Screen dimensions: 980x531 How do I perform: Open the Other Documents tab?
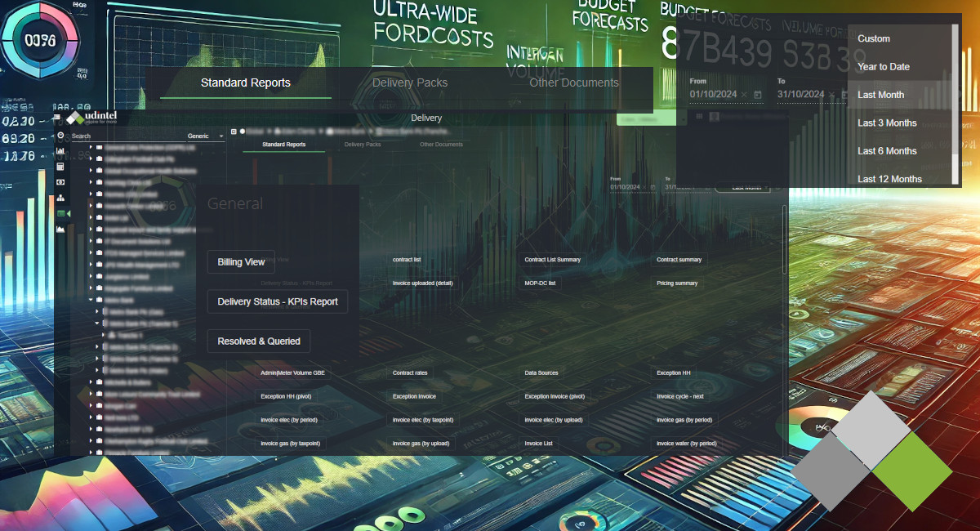tap(573, 83)
